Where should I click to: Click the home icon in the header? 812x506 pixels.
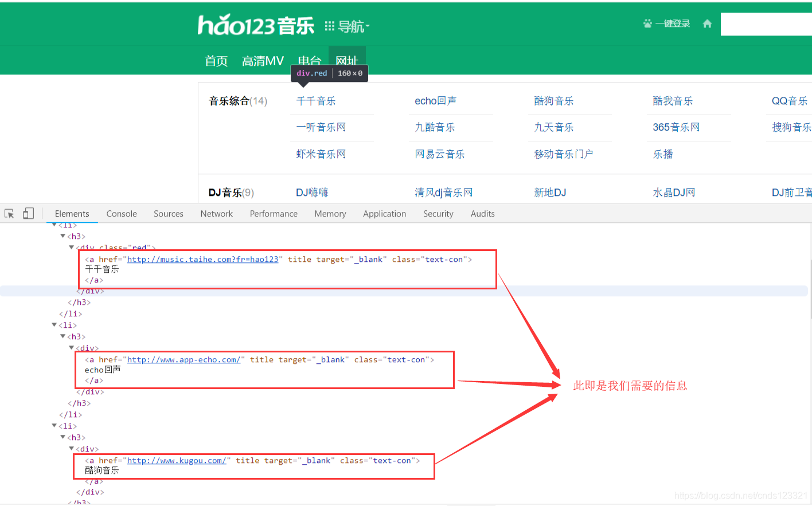pos(707,23)
